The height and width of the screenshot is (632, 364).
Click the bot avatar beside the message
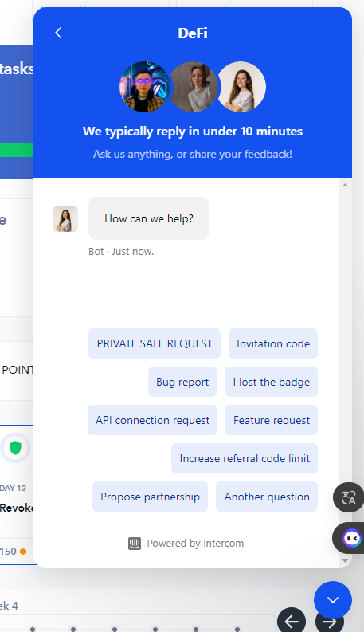(x=65, y=219)
